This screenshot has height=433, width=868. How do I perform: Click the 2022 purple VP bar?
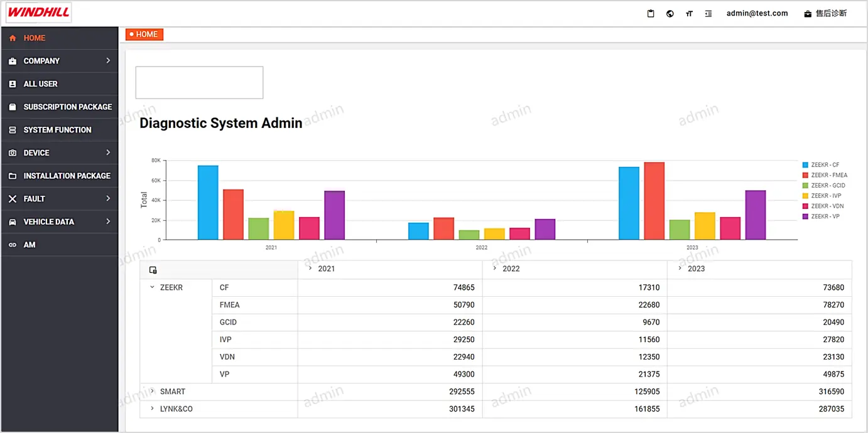(545, 229)
